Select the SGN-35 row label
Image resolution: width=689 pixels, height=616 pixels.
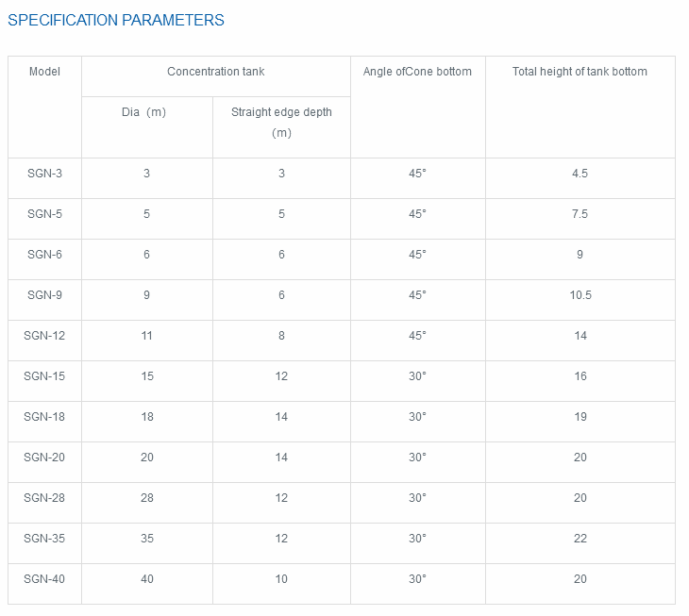point(44,539)
